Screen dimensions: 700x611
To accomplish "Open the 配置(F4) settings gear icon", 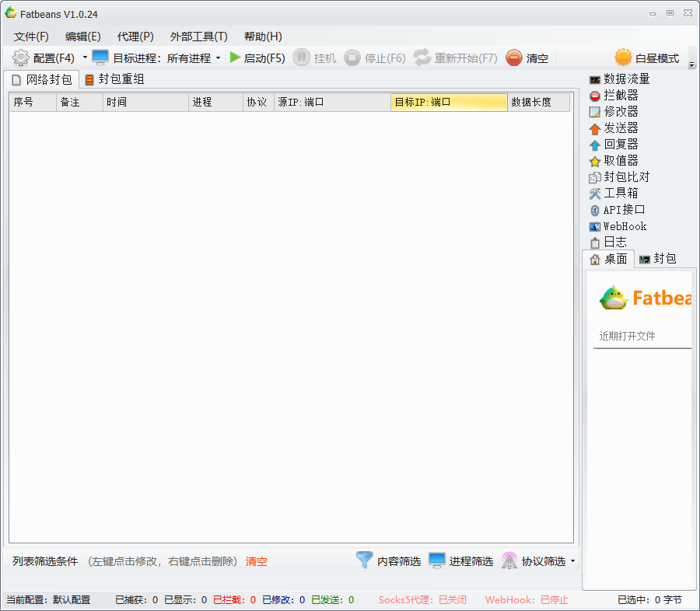I will click(20, 58).
